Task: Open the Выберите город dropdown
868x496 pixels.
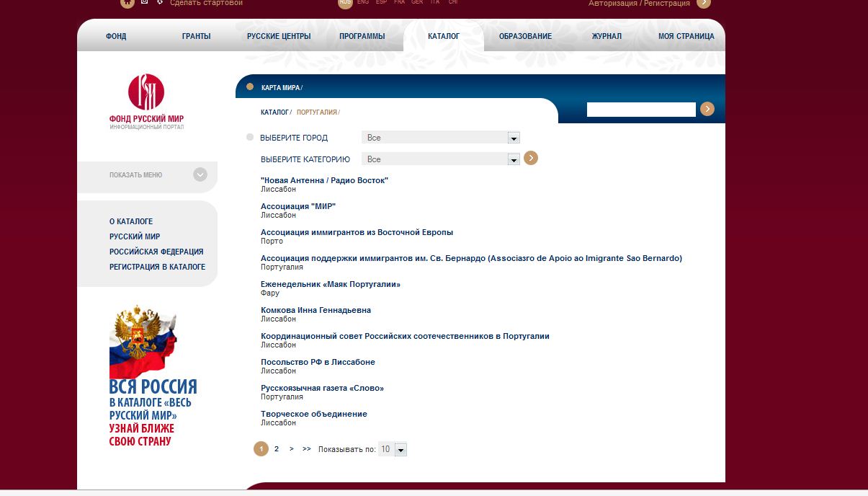Action: point(440,138)
